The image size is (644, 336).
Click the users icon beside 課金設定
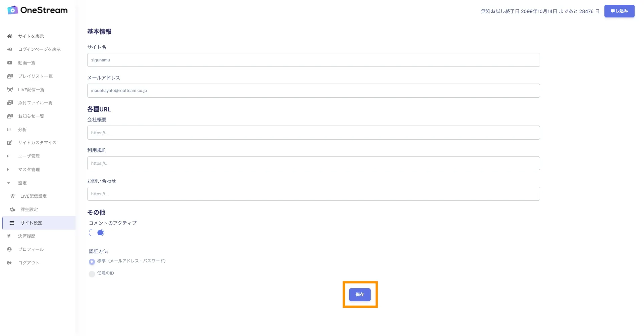tap(12, 209)
